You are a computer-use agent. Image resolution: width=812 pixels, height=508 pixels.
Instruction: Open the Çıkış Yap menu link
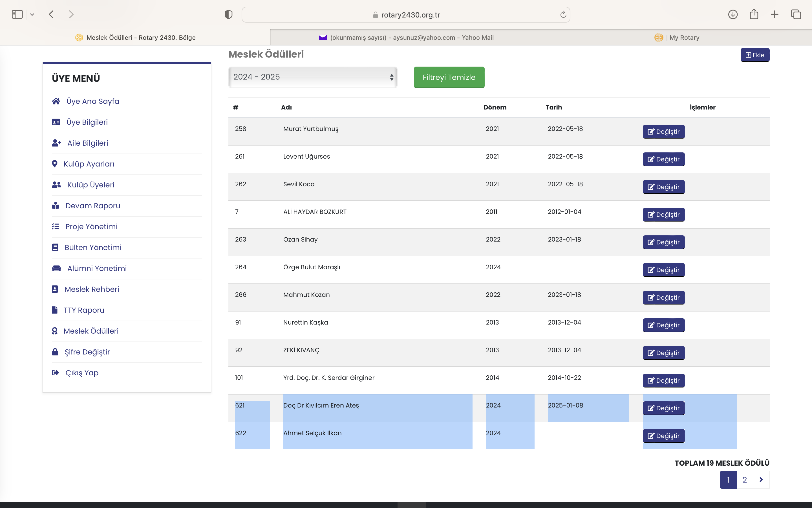pyautogui.click(x=82, y=373)
